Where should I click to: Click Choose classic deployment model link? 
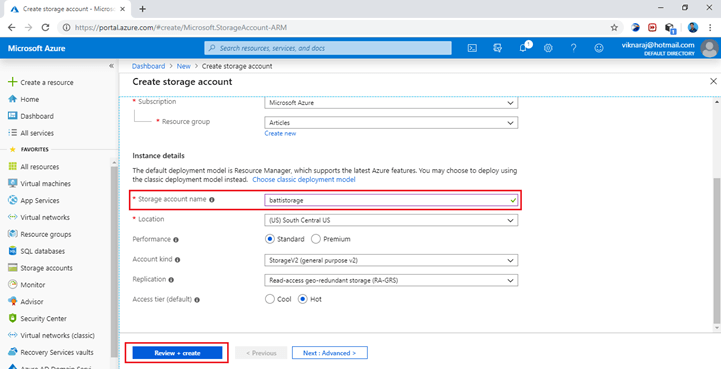(304, 179)
